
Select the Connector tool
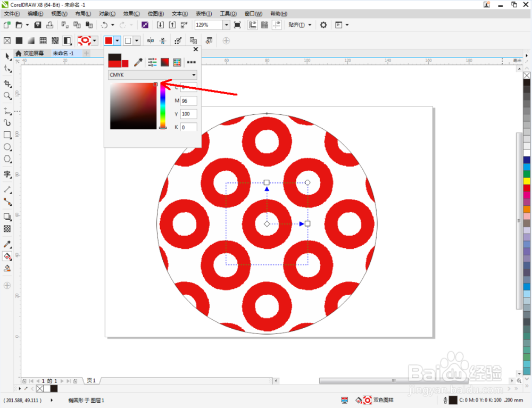7,202
